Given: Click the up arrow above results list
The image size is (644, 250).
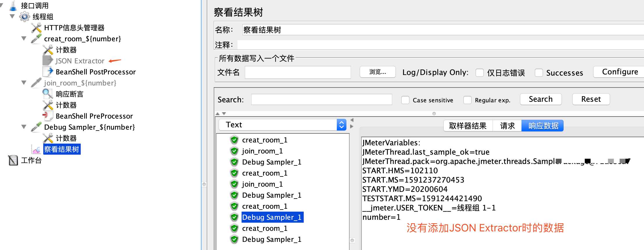Looking at the screenshot, I should pos(218,114).
